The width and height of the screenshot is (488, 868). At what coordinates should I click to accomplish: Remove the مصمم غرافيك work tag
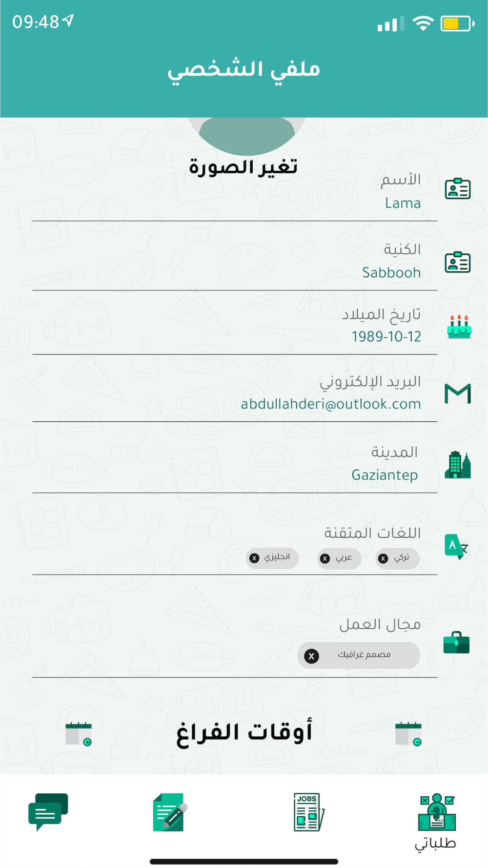[x=311, y=656]
